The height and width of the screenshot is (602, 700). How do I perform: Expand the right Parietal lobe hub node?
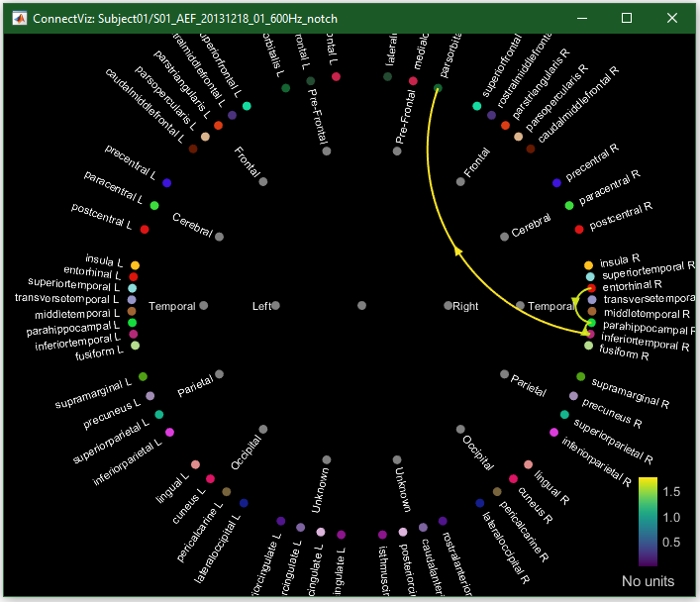click(x=505, y=375)
